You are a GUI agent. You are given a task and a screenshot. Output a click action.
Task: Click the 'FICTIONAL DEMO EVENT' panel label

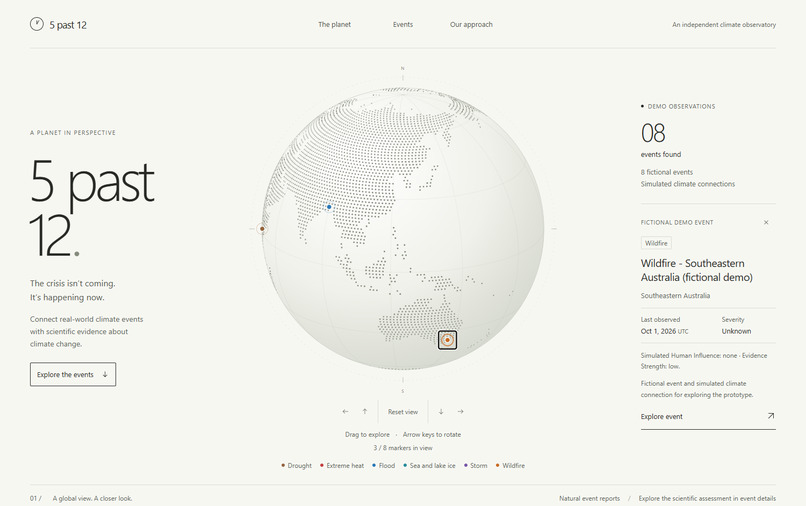(x=677, y=223)
